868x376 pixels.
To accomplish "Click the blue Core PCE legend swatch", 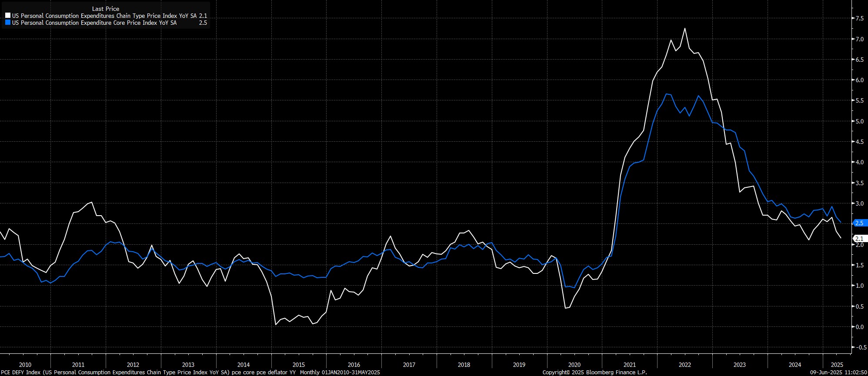I will (8, 23).
